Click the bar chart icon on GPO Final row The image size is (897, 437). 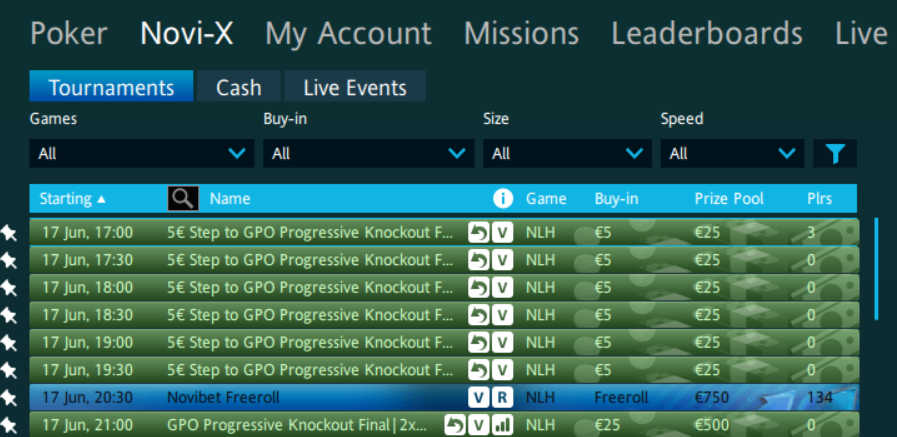[503, 425]
